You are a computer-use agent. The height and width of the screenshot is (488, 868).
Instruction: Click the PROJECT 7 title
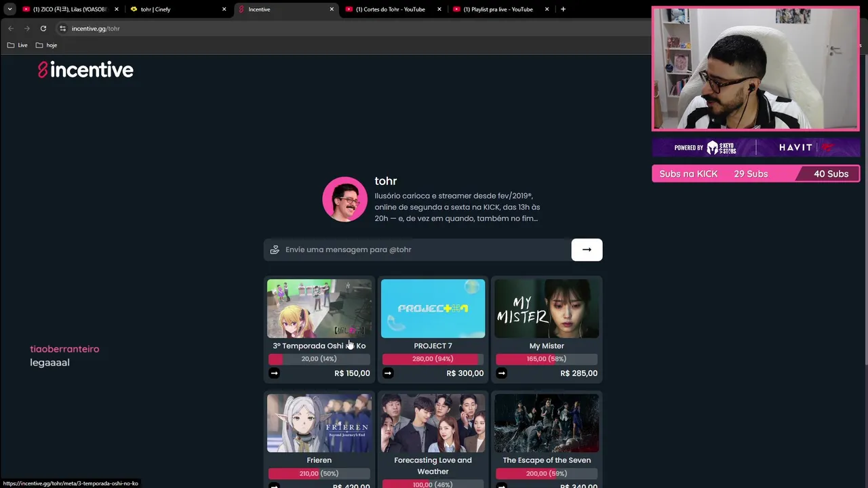433,346
